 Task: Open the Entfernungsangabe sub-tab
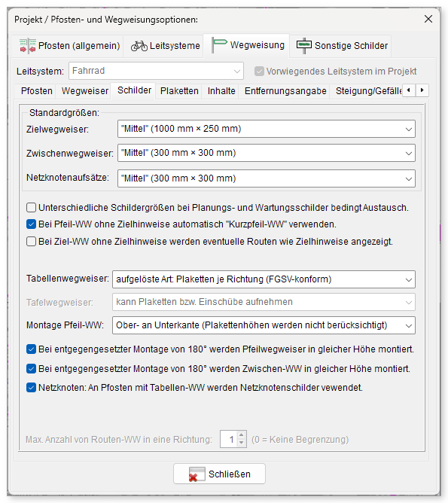285,91
